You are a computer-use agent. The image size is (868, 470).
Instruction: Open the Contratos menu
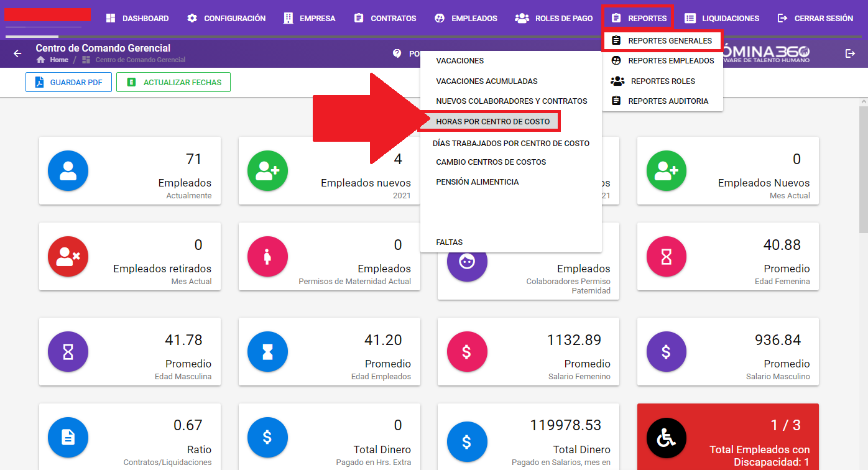pos(384,18)
